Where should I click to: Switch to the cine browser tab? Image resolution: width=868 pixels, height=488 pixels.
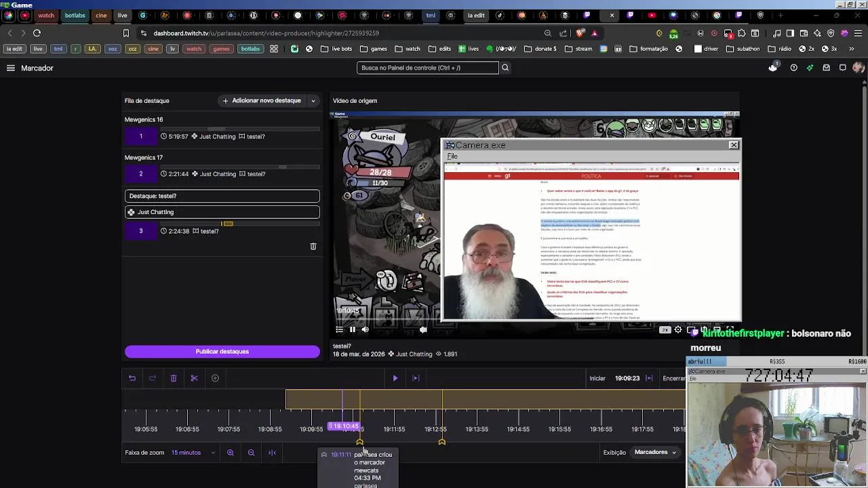[x=101, y=15]
